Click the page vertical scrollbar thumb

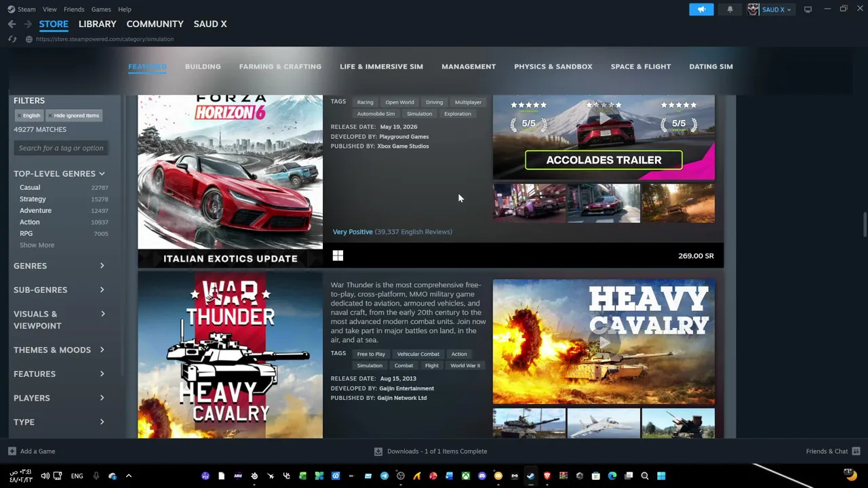coord(864,225)
